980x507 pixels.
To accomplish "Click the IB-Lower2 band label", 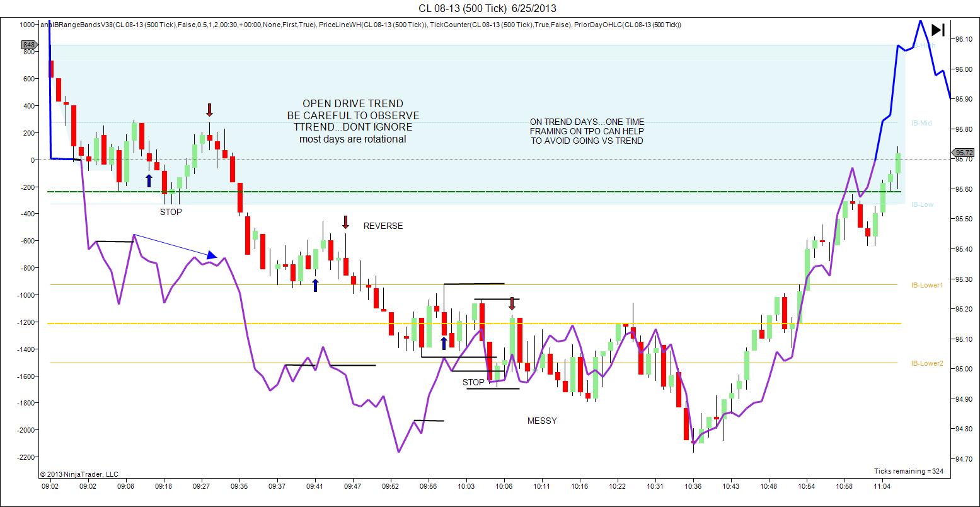I will tap(926, 363).
